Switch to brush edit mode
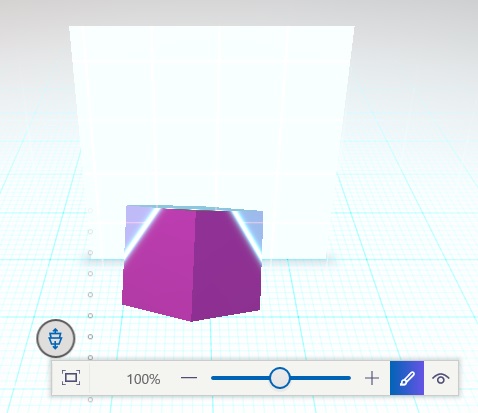This screenshot has height=413, width=478. coord(407,378)
